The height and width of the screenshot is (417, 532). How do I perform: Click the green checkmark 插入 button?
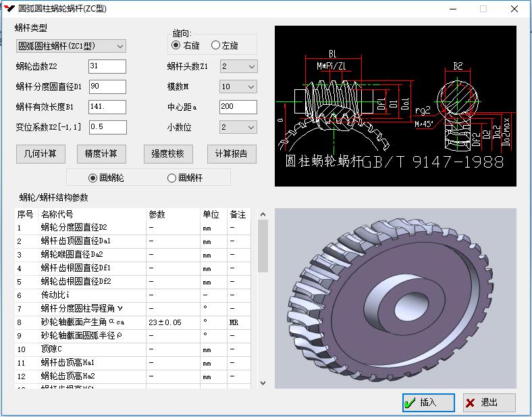tap(428, 403)
